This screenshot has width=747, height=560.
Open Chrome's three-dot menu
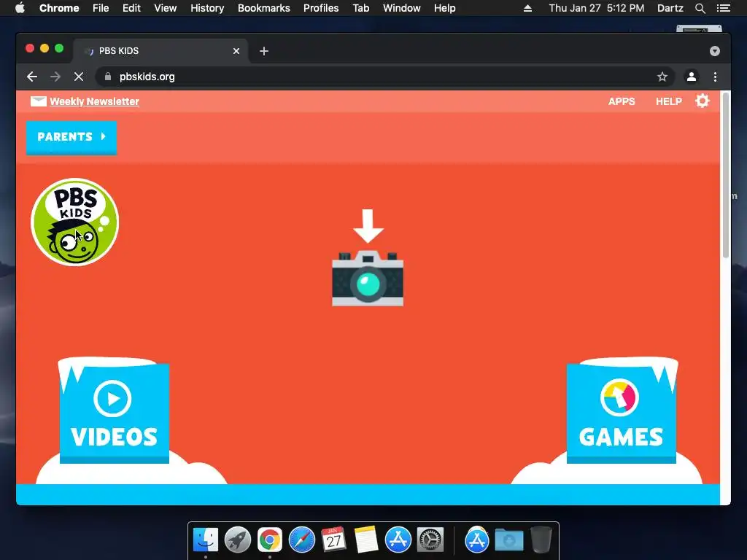[715, 77]
